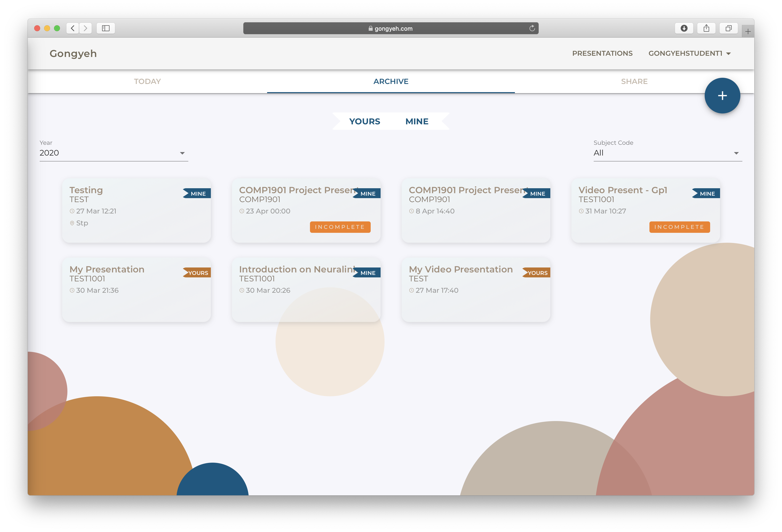Click the Safari share icon
Screen dimensions: 782x532
point(706,28)
